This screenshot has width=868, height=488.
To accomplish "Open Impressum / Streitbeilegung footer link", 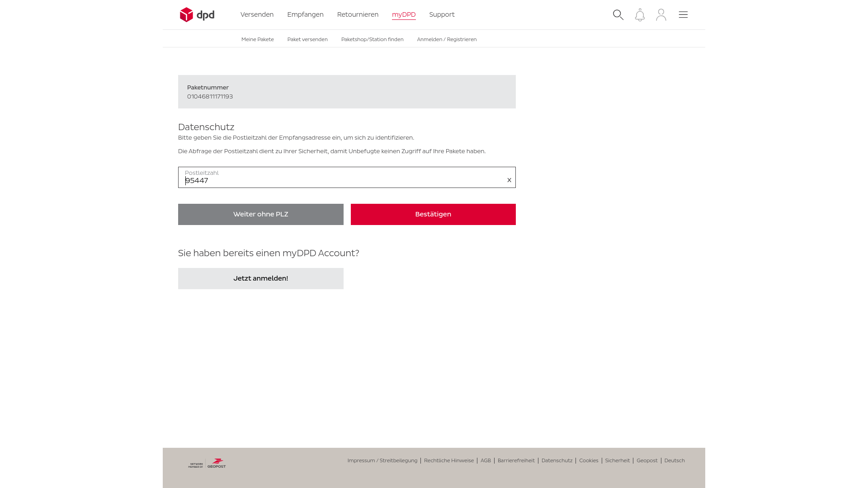I will [382, 460].
